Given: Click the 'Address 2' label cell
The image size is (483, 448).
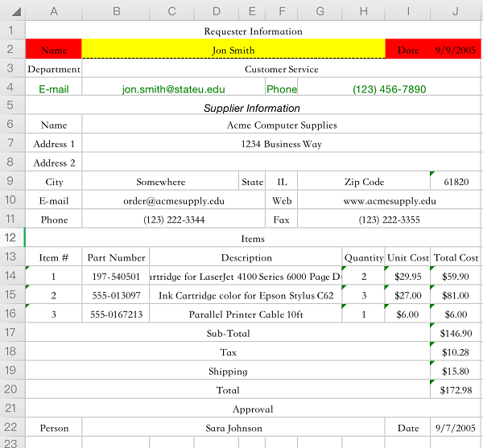Looking at the screenshot, I should coord(54,162).
